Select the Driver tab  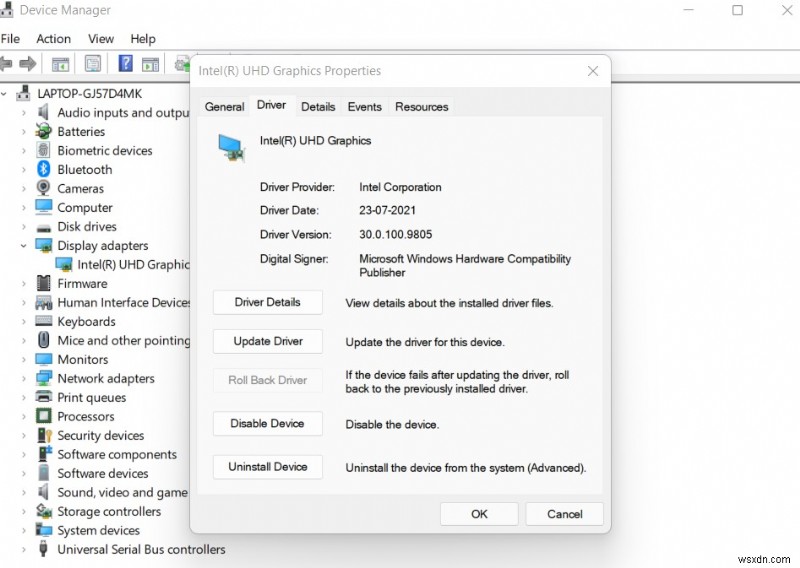click(271, 105)
